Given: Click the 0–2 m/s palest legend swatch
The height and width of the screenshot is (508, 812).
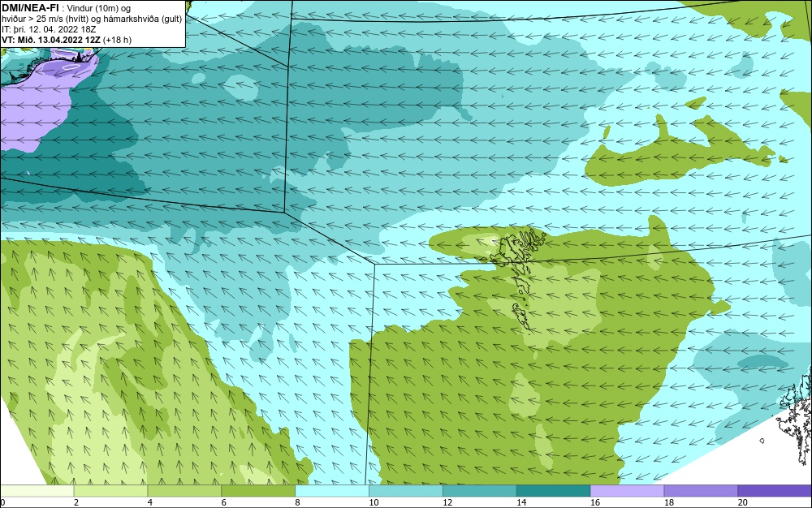Looking at the screenshot, I should 37,491.
